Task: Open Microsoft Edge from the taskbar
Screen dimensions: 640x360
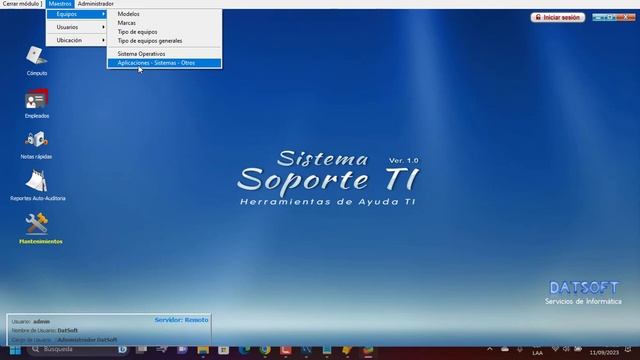Action: [x=244, y=350]
